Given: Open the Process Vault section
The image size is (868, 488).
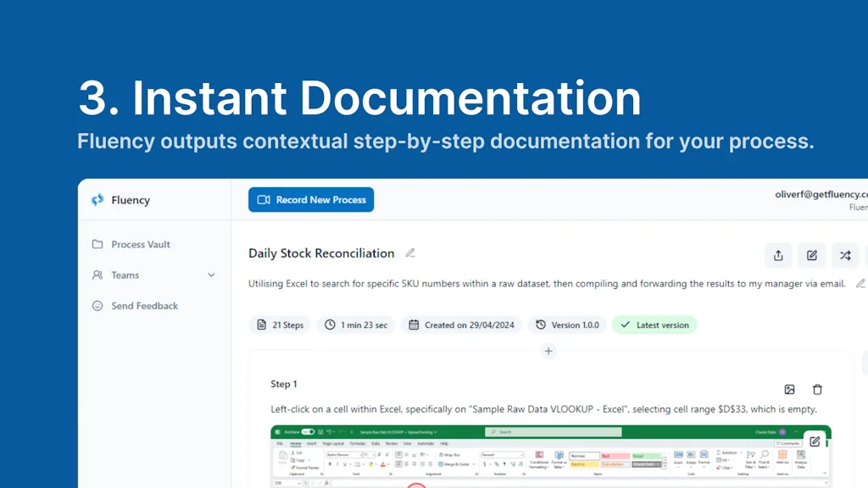Looking at the screenshot, I should point(140,244).
